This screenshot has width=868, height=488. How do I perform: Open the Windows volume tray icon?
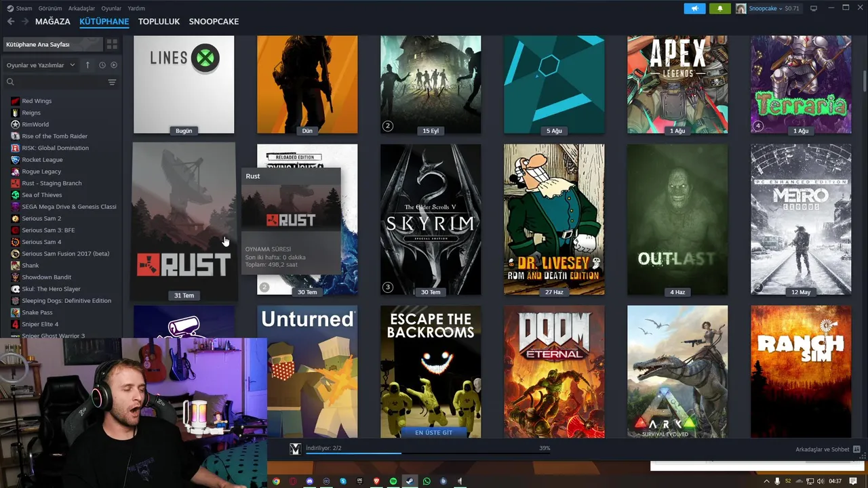(x=821, y=481)
